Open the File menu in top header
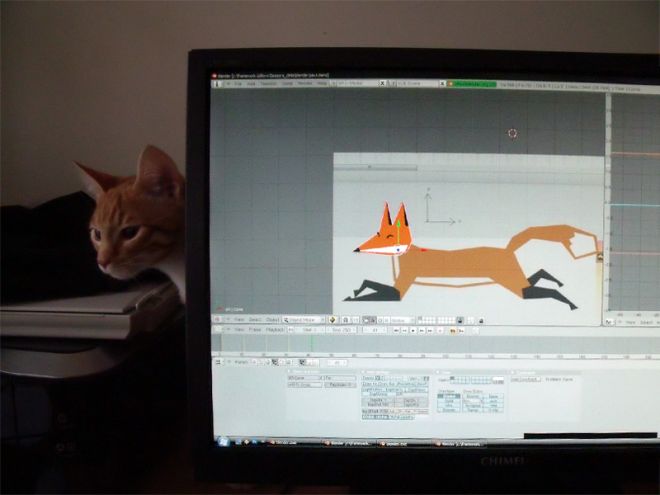Image resolution: width=660 pixels, height=495 pixels. pos(238,84)
